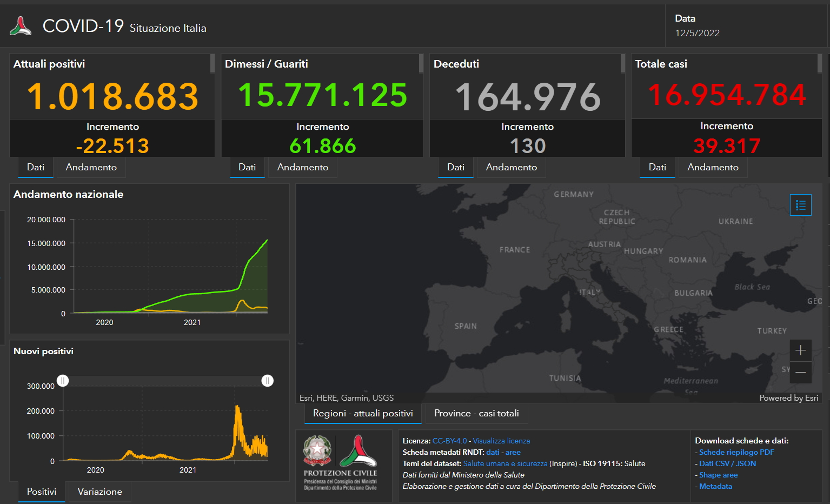The image size is (830, 504).
Task: Click the 1.018.683 attuali positivi value
Action: point(112,97)
